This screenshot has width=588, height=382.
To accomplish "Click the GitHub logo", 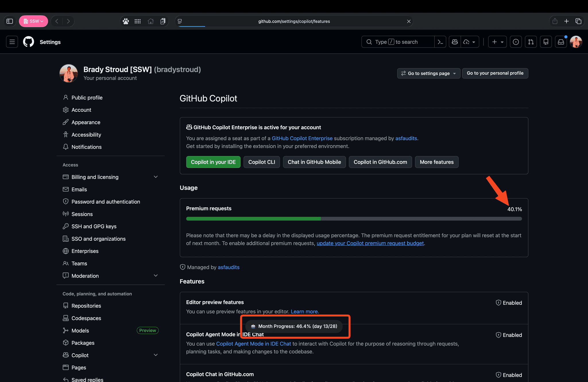I will click(28, 42).
